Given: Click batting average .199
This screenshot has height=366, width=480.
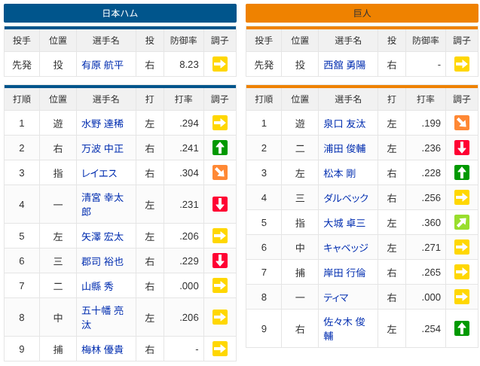Looking at the screenshot, I should [431, 124].
